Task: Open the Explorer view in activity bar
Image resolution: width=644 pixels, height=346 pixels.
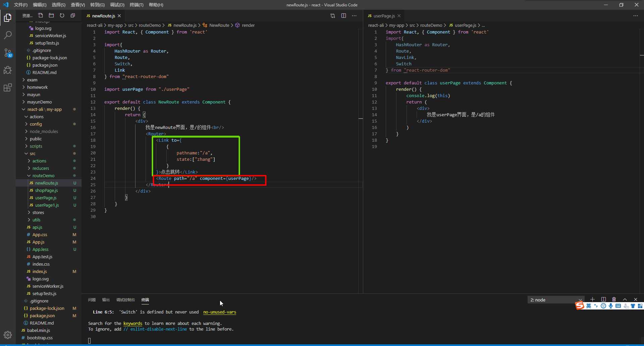Action: coord(8,17)
